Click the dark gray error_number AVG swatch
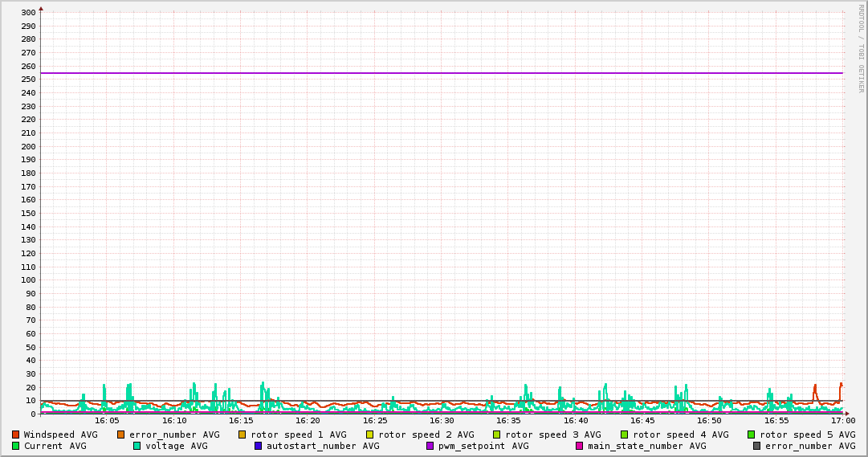868x457 pixels. pos(757,446)
